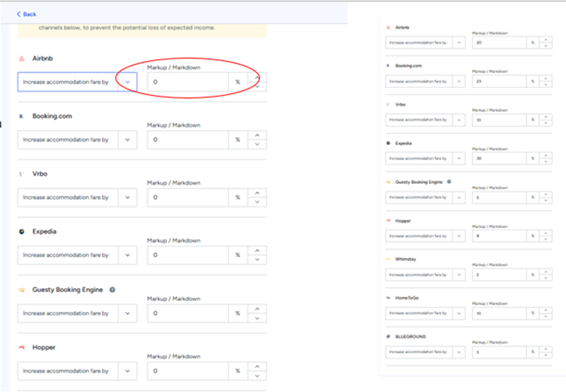Go back using the Back link
This screenshot has width=566, height=392.
click(x=26, y=14)
